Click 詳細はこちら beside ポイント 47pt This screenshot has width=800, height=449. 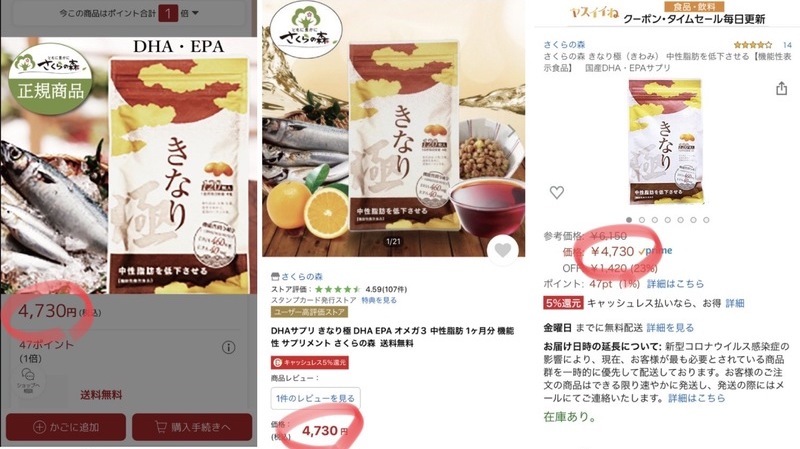(x=675, y=284)
